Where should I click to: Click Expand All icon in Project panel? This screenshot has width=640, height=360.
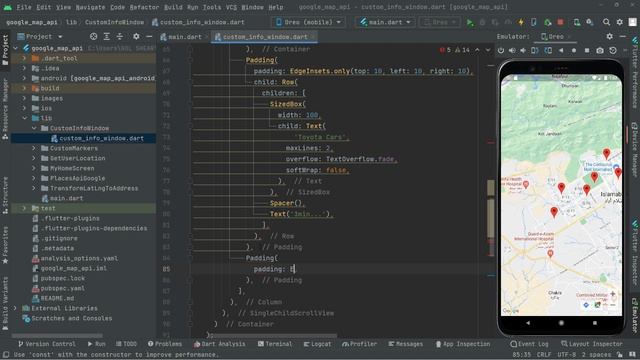click(107, 37)
